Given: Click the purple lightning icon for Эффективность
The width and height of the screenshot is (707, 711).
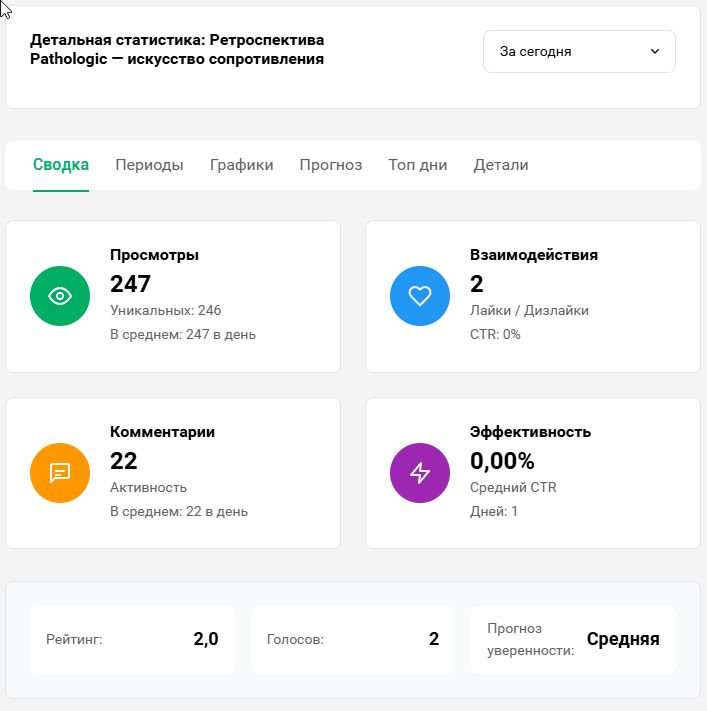Looking at the screenshot, I should (420, 473).
